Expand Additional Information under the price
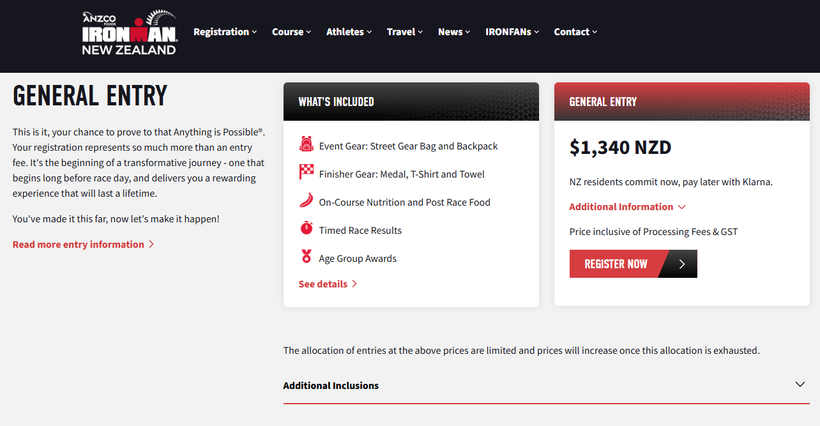 click(x=627, y=207)
